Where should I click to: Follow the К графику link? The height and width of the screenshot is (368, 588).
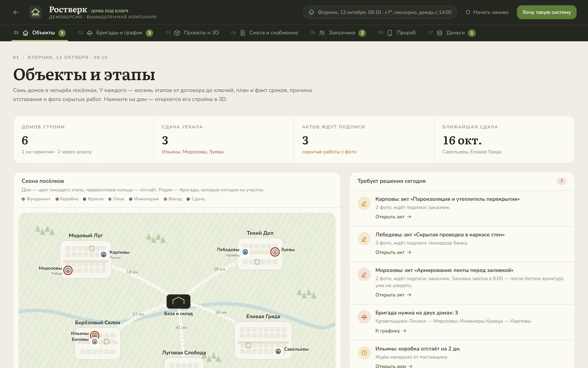coord(391,331)
